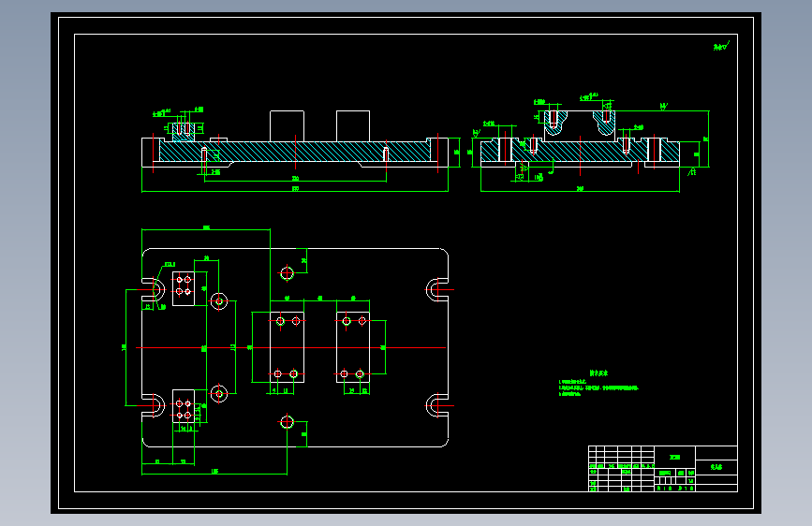Image resolution: width=812 pixels, height=526 pixels.
Task: Select the part name cell in title block
Action: (x=716, y=466)
